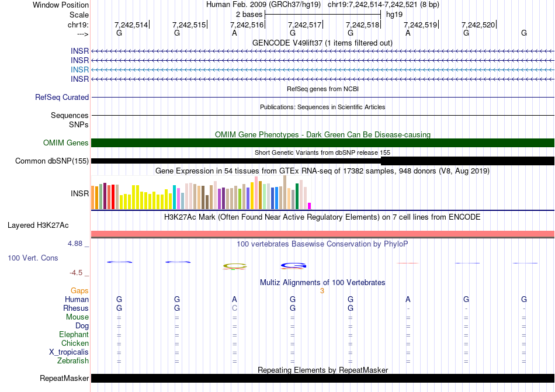Click the RefSeq Curated track label
The height and width of the screenshot is (392, 555).
[x=62, y=98]
